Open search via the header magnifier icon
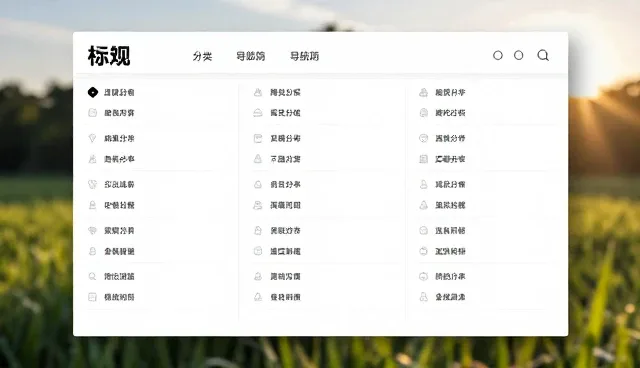Screen dimensions: 640x368 543,55
